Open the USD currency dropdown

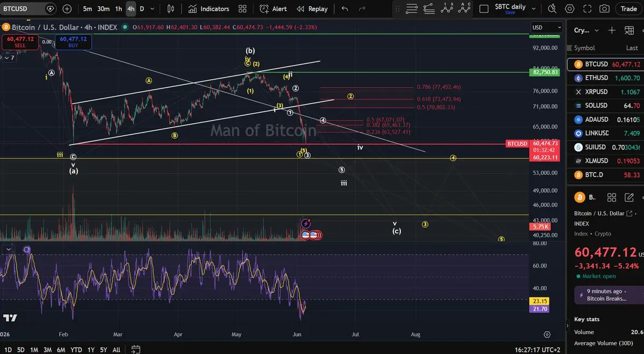point(547,27)
